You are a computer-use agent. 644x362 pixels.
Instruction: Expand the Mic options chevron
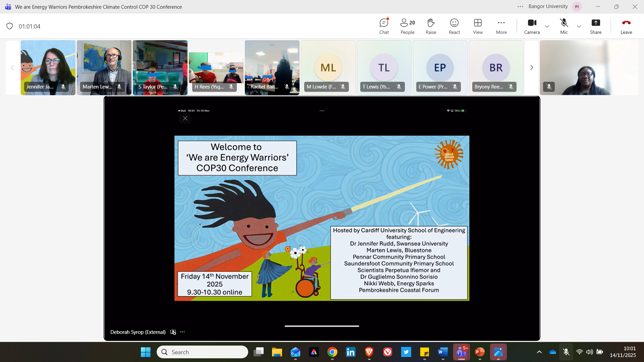pos(579,26)
